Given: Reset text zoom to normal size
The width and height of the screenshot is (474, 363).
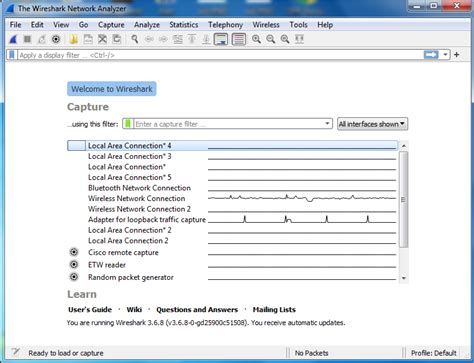Looking at the screenshot, I should pos(285,39).
